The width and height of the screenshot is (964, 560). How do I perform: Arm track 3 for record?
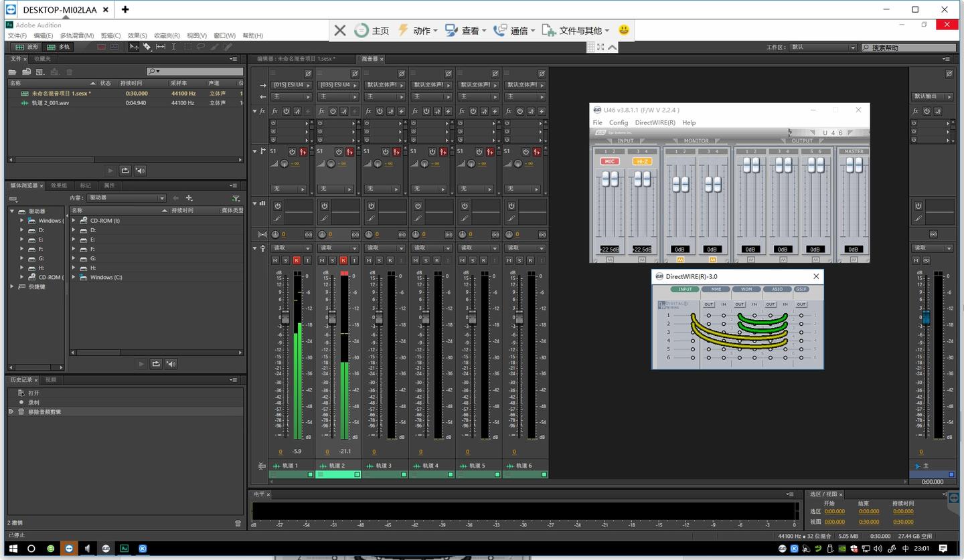[390, 260]
